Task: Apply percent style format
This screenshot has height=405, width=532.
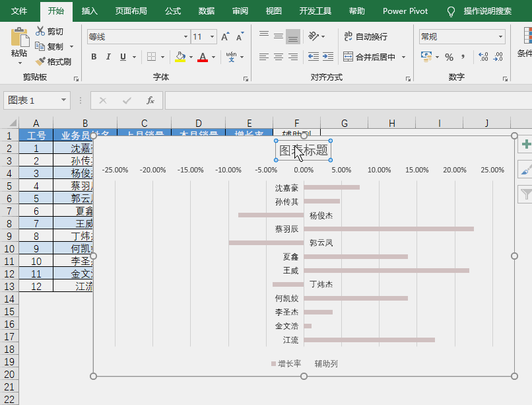Action: 449,57
